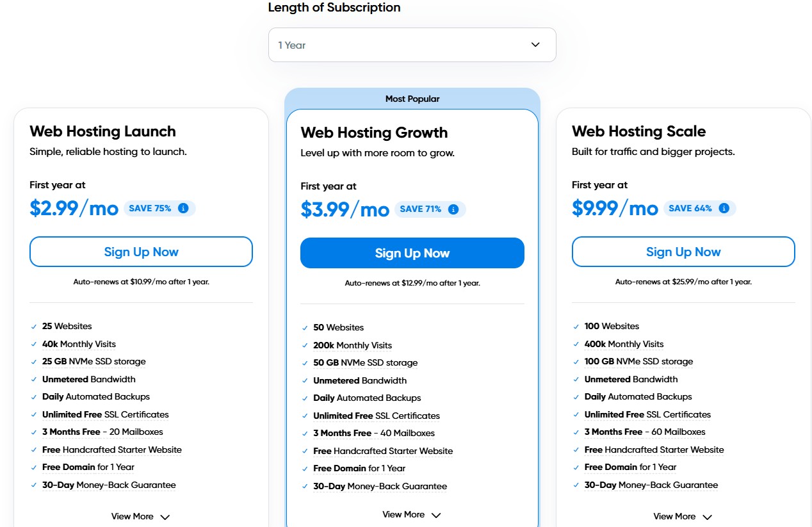Viewport: 812px width, 527px height.
Task: Expand View More under Web Hosting Scale
Action: [x=683, y=517]
